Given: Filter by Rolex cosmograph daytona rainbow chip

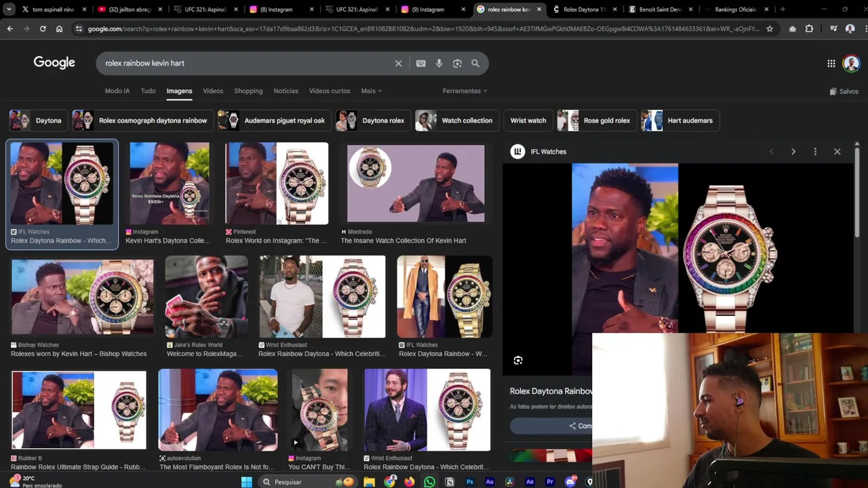Looking at the screenshot, I should click(142, 121).
